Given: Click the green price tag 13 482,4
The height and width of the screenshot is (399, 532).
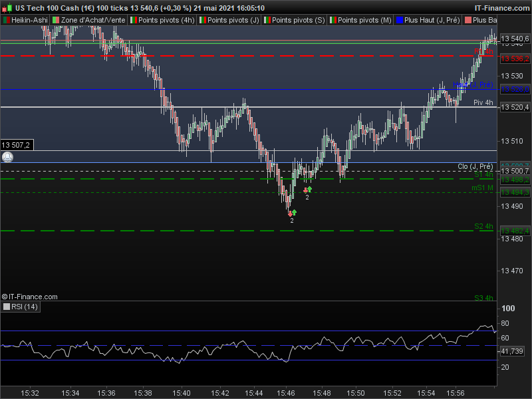Looking at the screenshot, I should [515, 231].
